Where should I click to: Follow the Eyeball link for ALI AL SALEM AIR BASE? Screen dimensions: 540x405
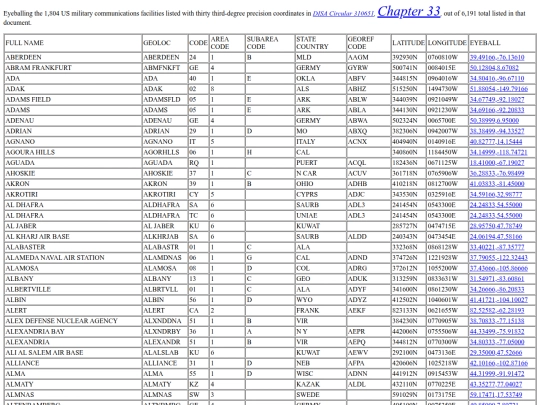coord(496,353)
